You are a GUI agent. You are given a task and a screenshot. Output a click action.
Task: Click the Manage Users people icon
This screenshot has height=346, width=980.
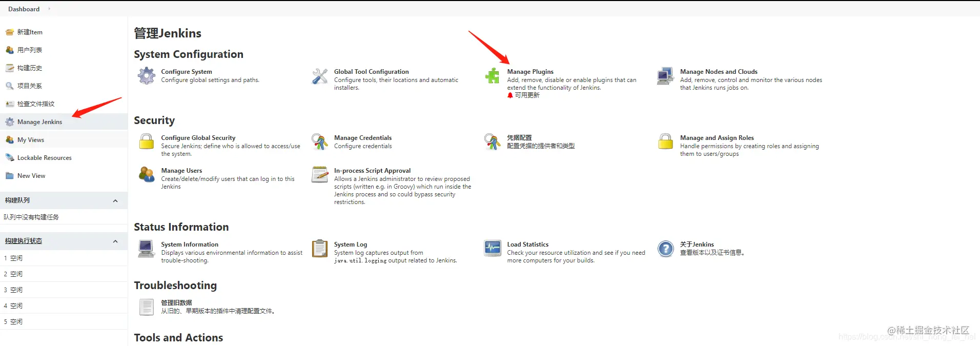147,174
